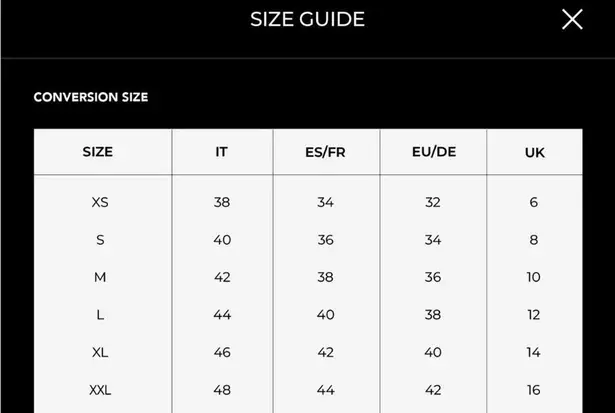Click EU/DE value 32 in XS row
The image size is (615, 413).
(433, 202)
